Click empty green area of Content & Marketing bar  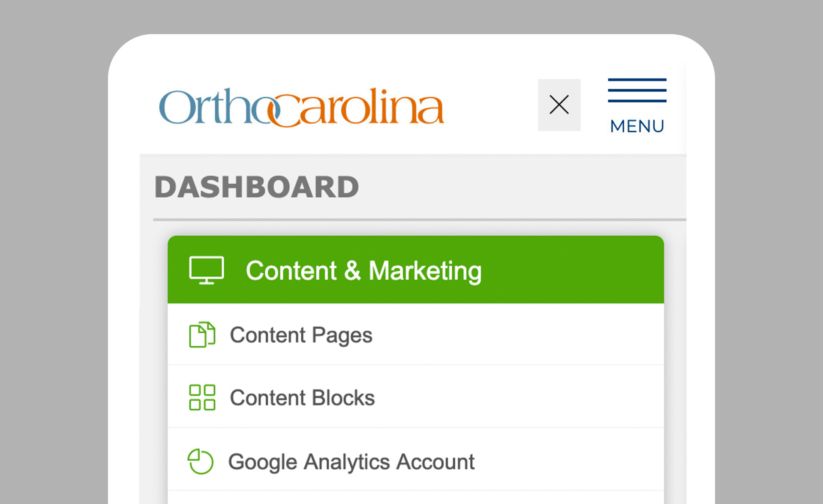point(574,270)
